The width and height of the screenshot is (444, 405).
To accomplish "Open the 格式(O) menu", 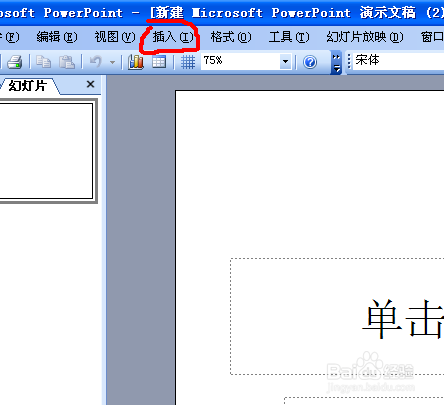I will click(231, 37).
